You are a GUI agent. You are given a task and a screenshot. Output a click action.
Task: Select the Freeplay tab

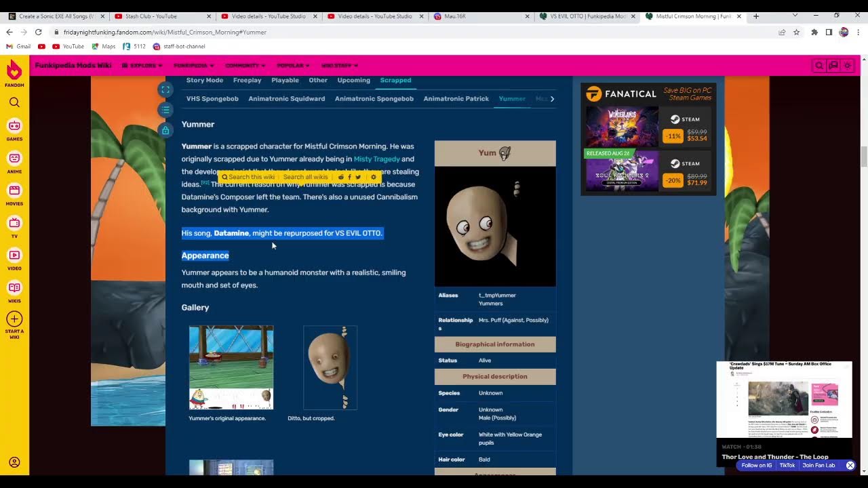pyautogui.click(x=247, y=80)
